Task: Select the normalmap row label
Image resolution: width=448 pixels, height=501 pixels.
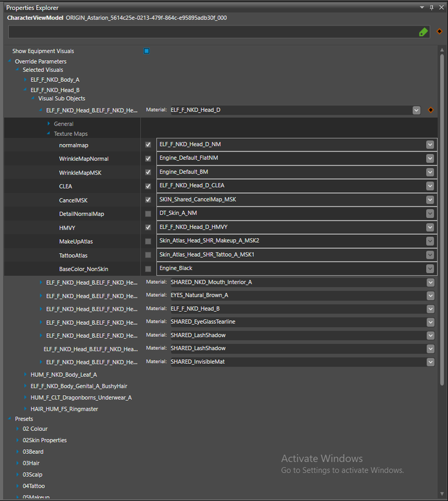Action: [73, 145]
